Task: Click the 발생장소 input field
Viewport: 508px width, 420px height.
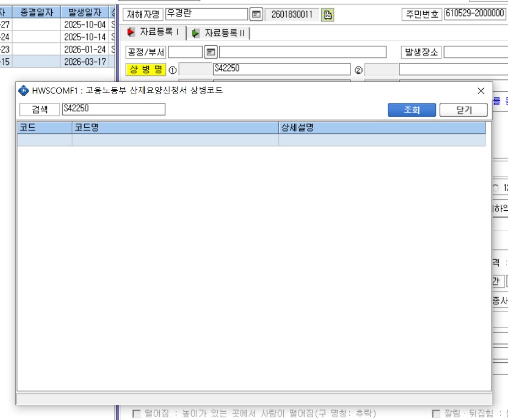Action: [475, 52]
